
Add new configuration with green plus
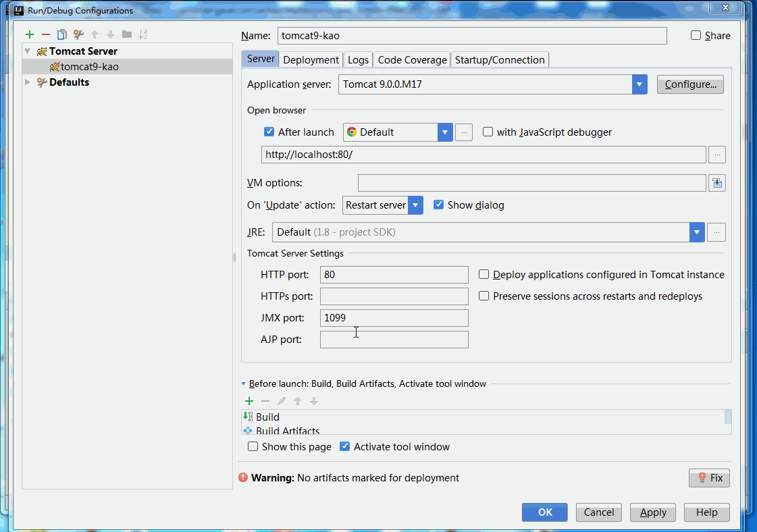coord(30,34)
